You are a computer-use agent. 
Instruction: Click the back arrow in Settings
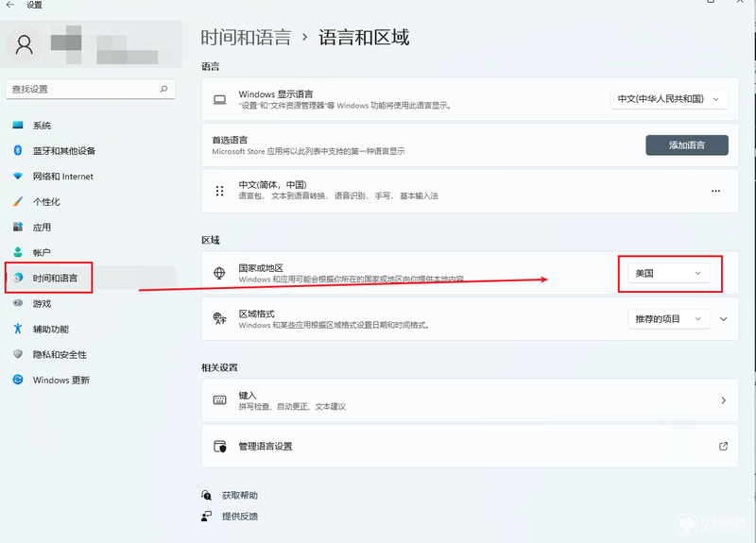[x=10, y=5]
